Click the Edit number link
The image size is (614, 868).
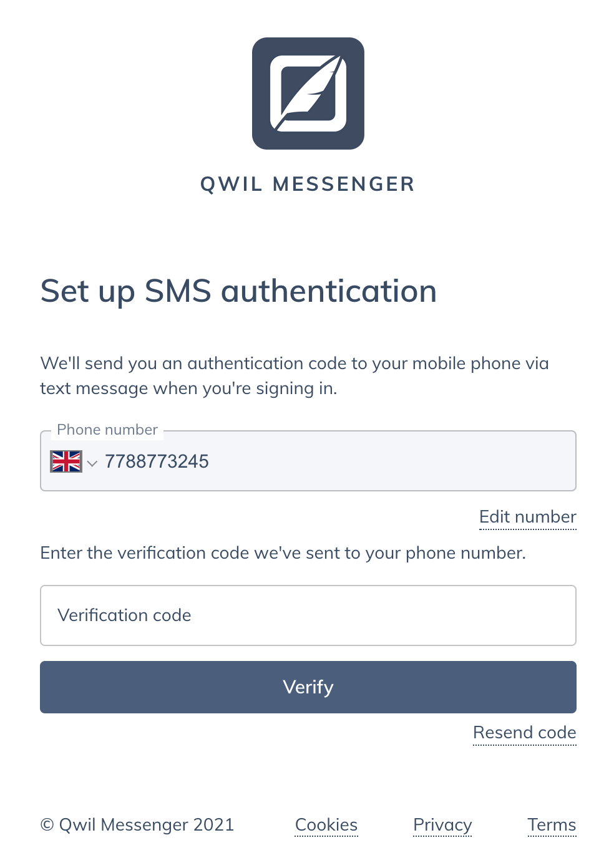tap(527, 516)
